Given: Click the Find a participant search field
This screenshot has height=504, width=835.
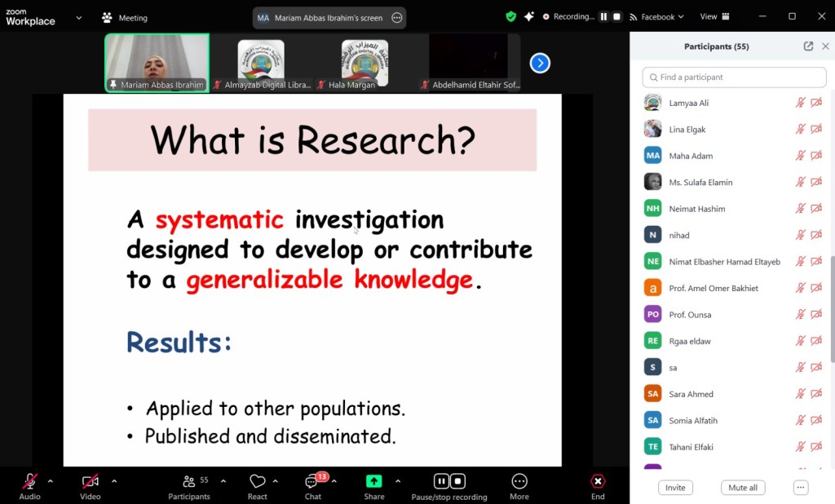Looking at the screenshot, I should click(x=734, y=77).
